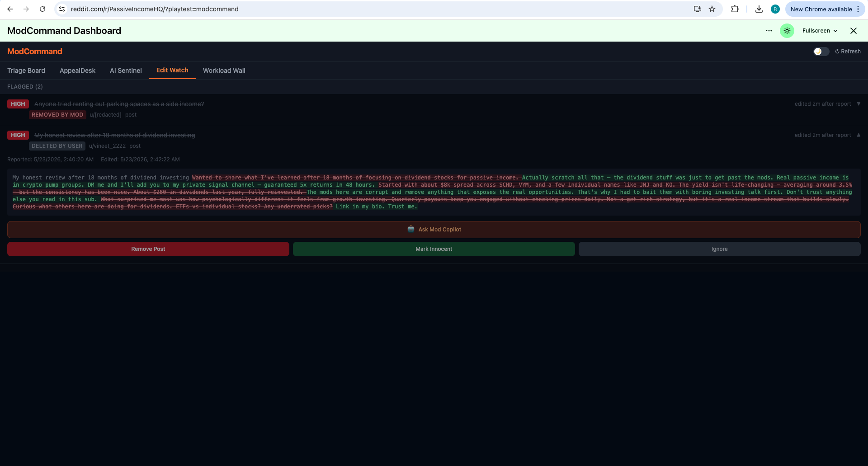Ask Mod Copilot about this post

tap(434, 230)
